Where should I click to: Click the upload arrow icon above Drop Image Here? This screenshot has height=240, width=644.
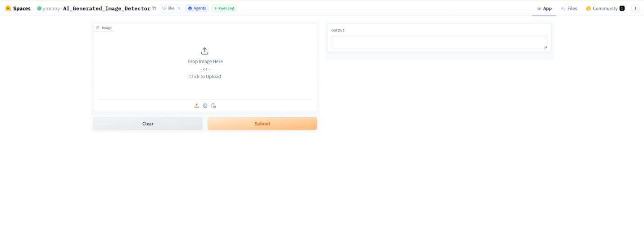coord(204,51)
